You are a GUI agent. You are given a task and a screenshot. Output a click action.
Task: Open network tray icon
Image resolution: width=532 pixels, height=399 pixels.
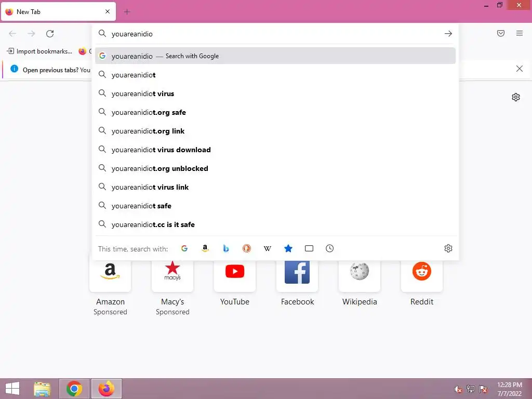pos(471,389)
